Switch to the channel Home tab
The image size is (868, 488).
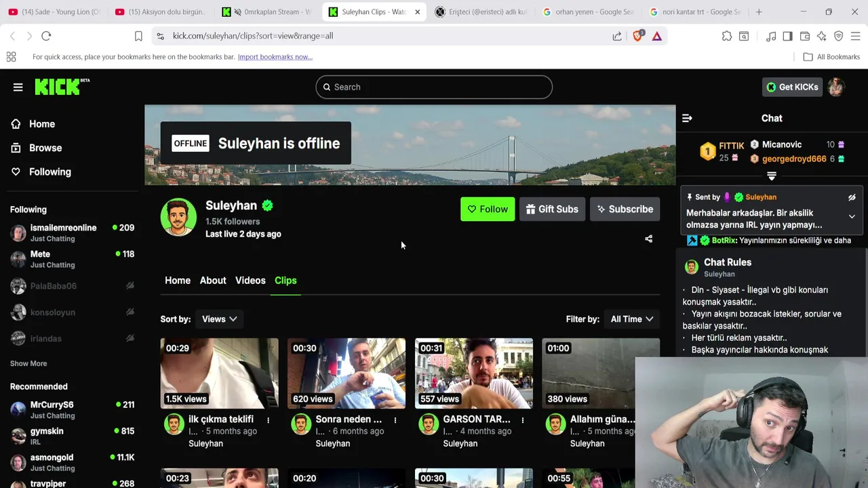[x=178, y=281]
